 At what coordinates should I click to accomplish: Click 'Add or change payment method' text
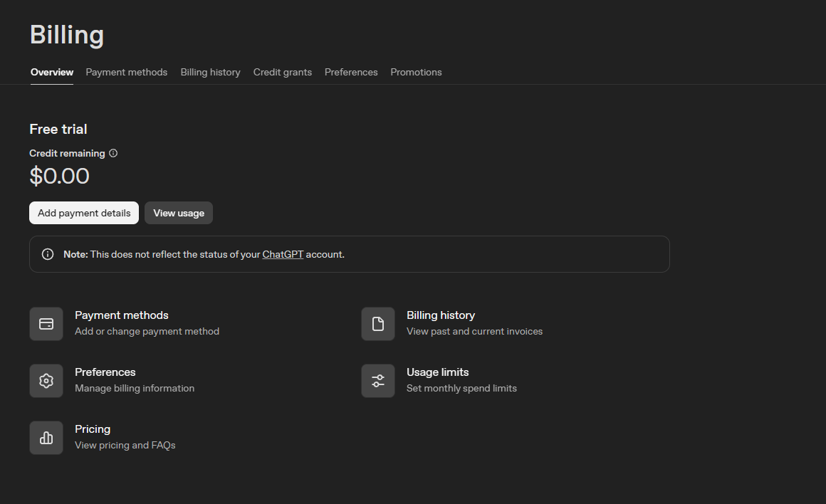click(x=147, y=331)
